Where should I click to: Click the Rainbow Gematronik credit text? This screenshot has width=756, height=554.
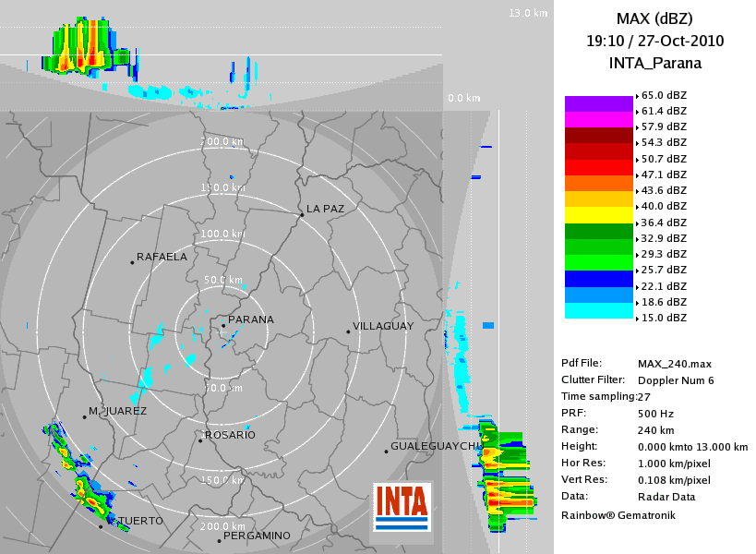(618, 515)
